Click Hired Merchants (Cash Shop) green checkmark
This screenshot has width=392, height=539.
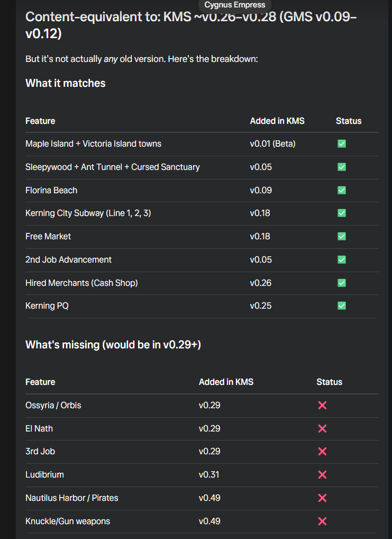pyautogui.click(x=342, y=283)
